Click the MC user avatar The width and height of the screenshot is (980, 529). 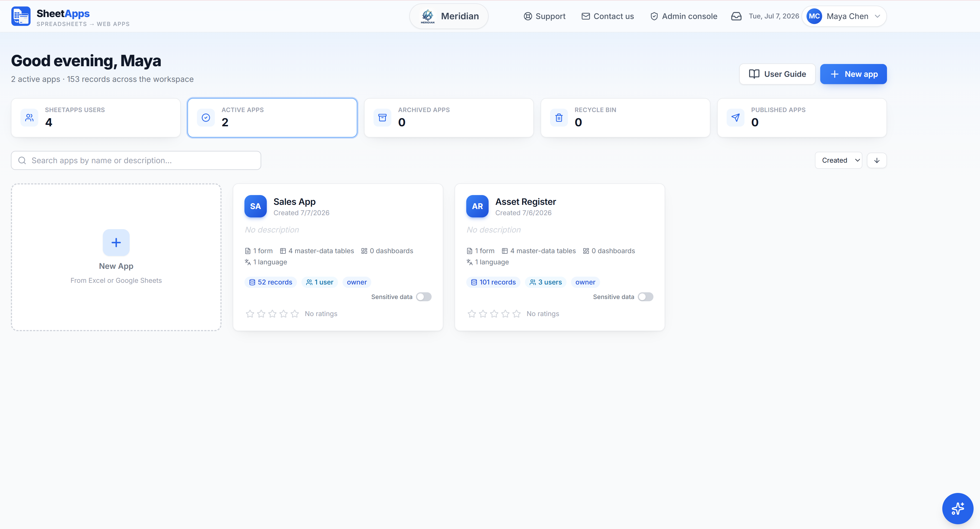click(x=814, y=16)
